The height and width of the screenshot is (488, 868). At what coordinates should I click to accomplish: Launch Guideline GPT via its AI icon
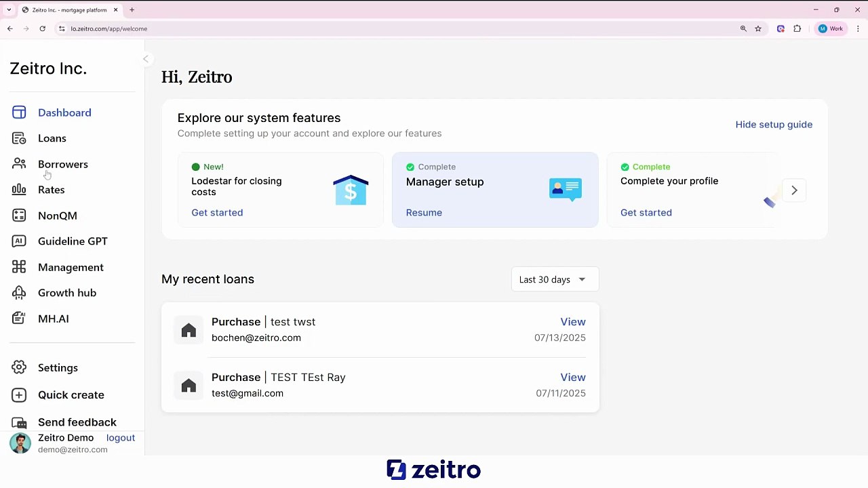(19, 241)
